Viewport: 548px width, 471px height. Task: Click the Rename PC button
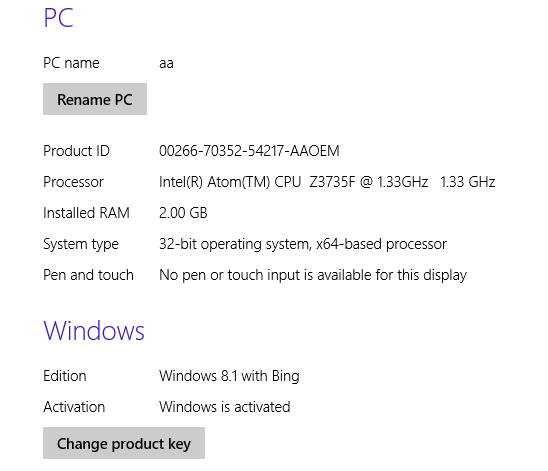point(95,99)
